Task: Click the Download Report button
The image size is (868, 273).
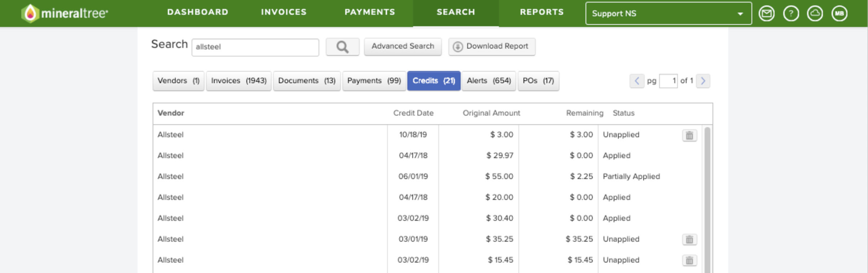Action: pos(492,46)
